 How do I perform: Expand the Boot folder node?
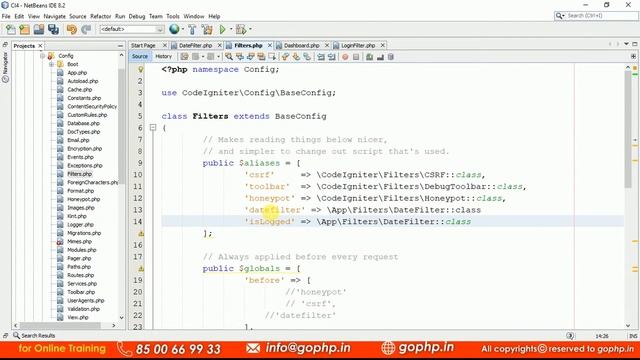tap(51, 64)
